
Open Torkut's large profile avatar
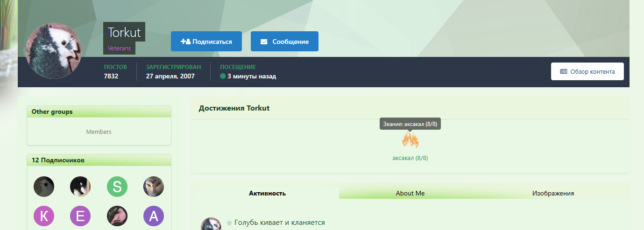[54, 50]
